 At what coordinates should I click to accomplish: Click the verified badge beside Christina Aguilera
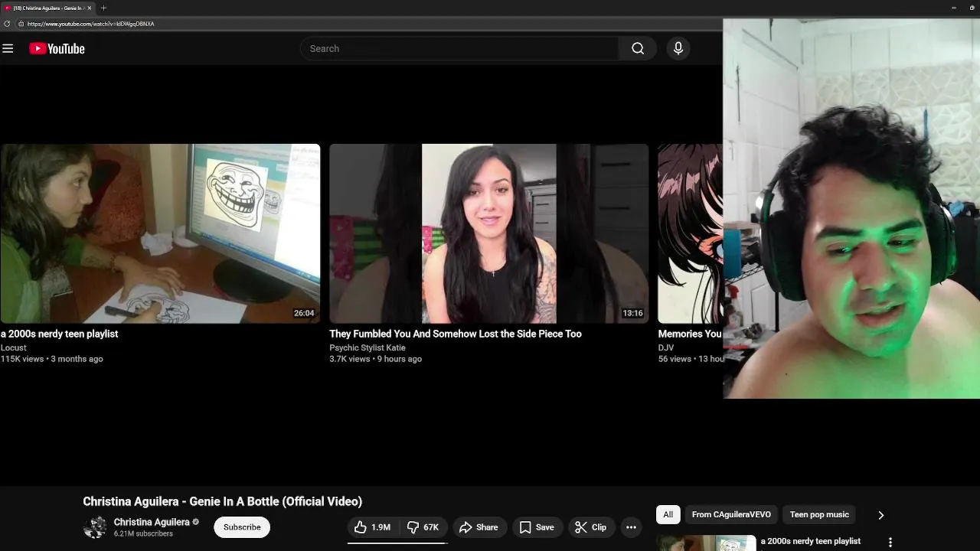pos(196,522)
